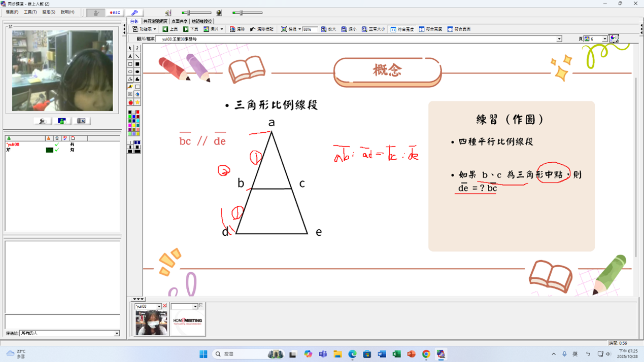Go to next page with 下頁
The width and height of the screenshot is (644, 362).
(x=191, y=29)
